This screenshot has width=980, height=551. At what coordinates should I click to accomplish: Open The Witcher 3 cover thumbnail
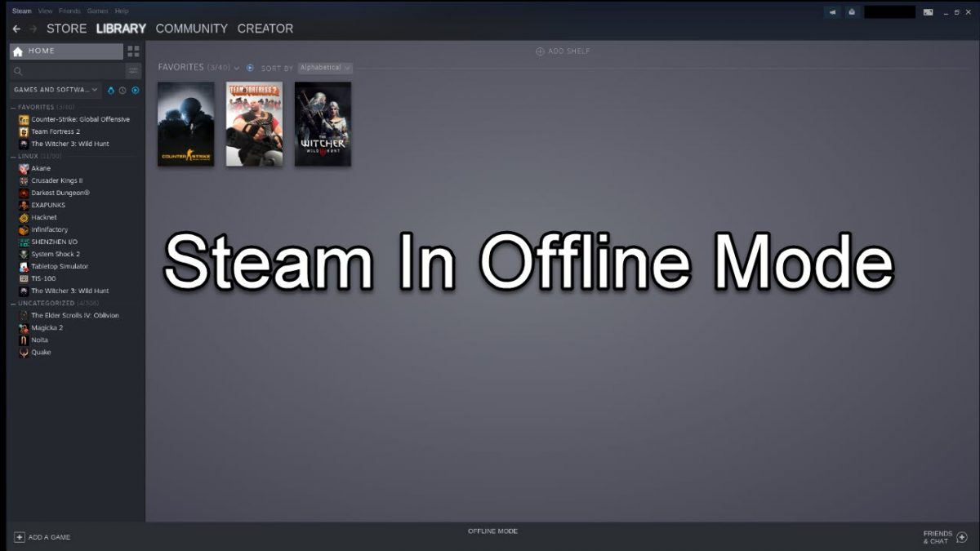(x=323, y=124)
